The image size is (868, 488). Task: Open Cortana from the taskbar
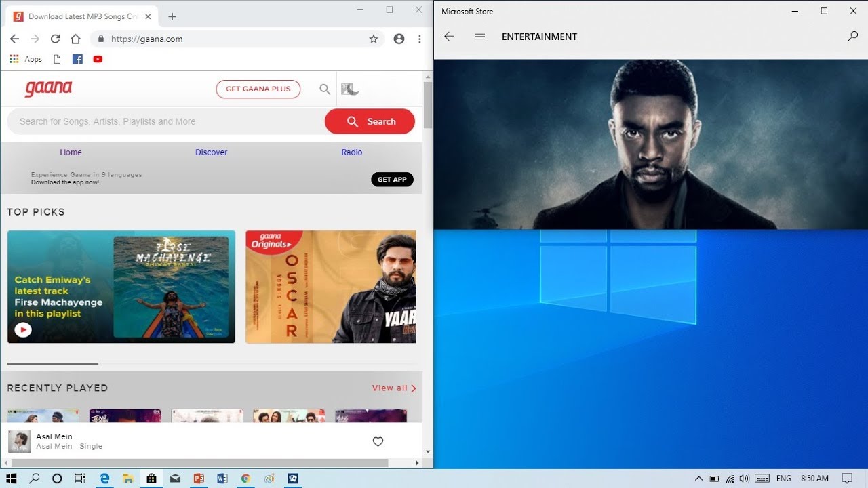point(57,479)
